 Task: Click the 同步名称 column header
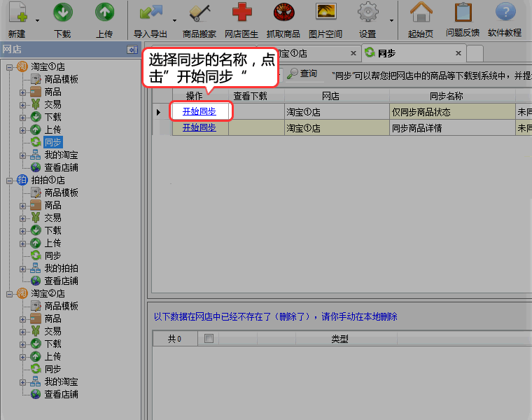click(x=452, y=96)
